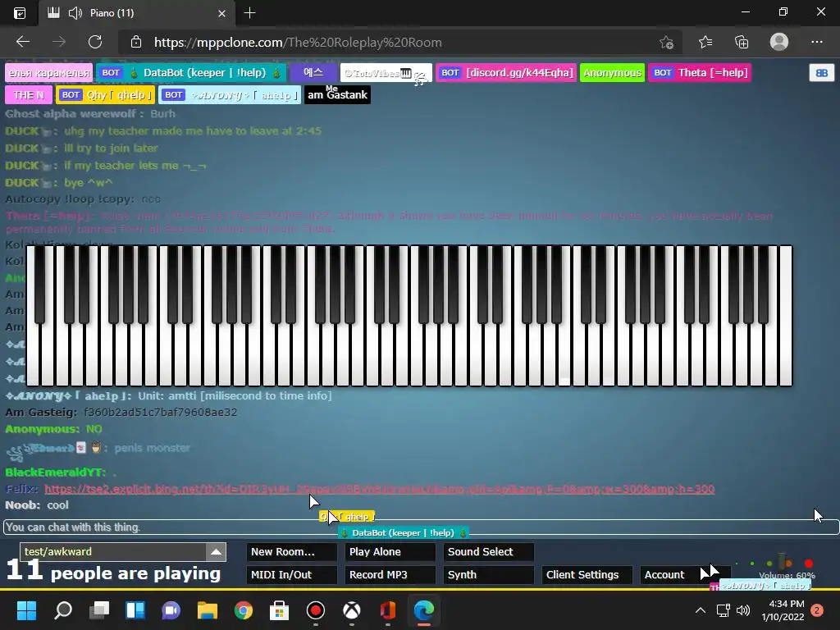Open tab actions menu icon
The image size is (840, 630).
pos(20,13)
